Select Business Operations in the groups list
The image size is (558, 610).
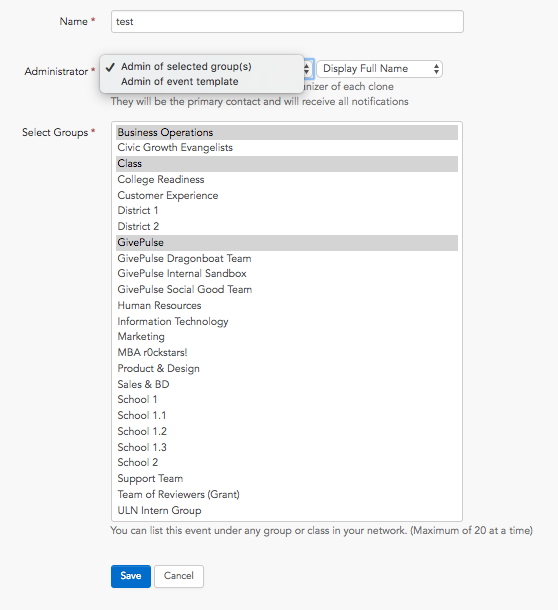pos(287,132)
